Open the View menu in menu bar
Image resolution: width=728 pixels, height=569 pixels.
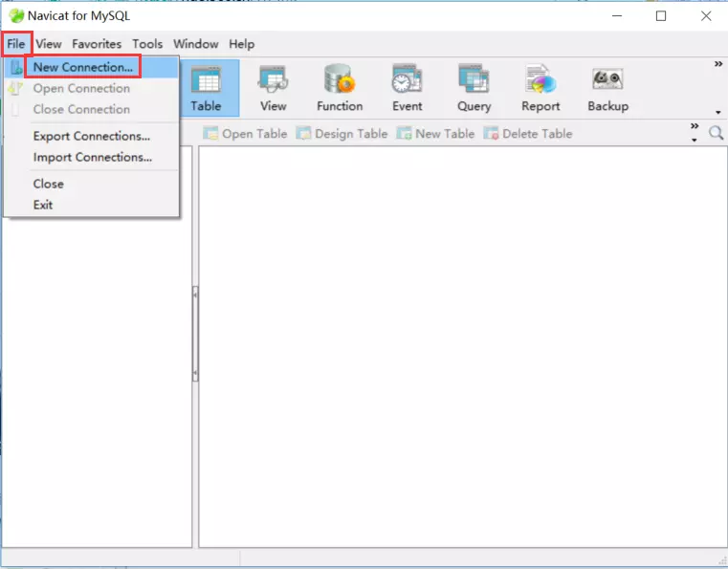[49, 44]
